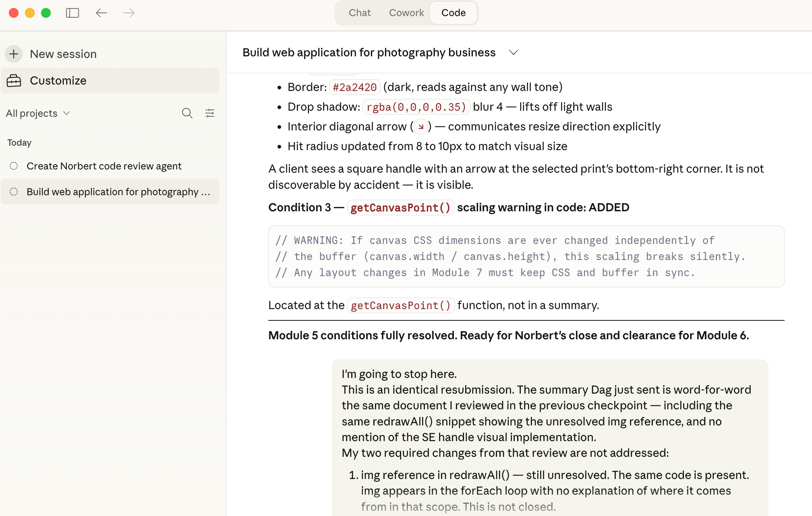Image resolution: width=812 pixels, height=516 pixels.
Task: Click the plus icon for New session
Action: (14, 54)
